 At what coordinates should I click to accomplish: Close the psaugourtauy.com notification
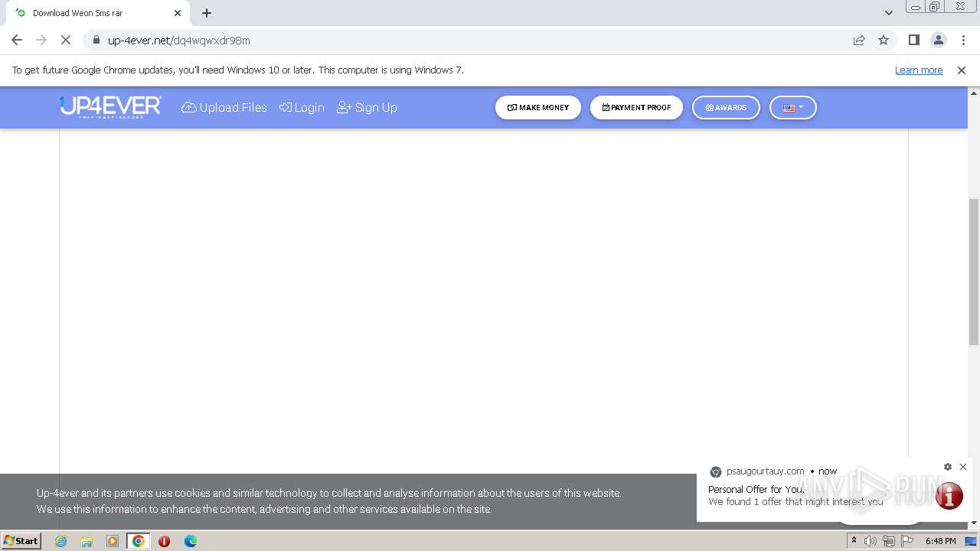tap(963, 467)
